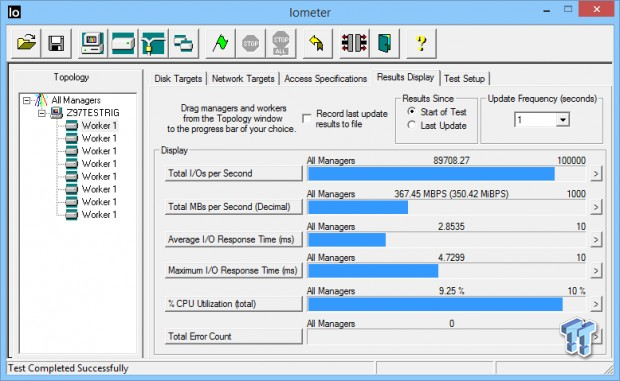Screen dimensions: 620x381
Task: Enable Record last update results to file
Action: [x=307, y=118]
